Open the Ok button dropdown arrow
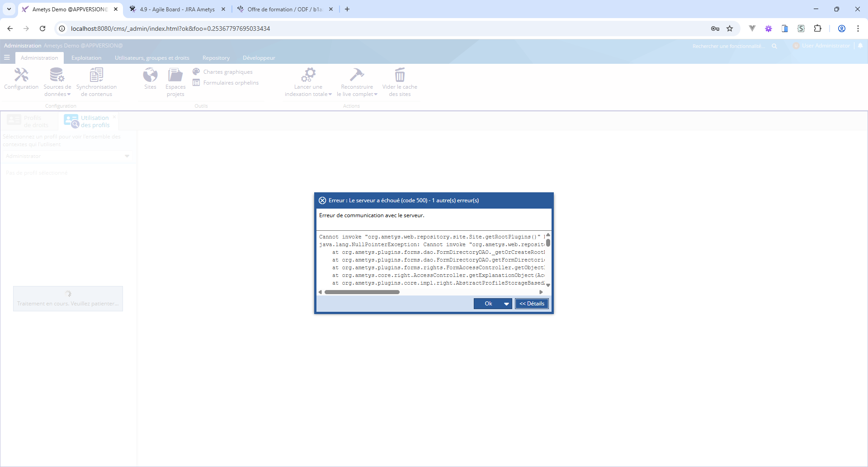868x467 pixels. tap(506, 304)
